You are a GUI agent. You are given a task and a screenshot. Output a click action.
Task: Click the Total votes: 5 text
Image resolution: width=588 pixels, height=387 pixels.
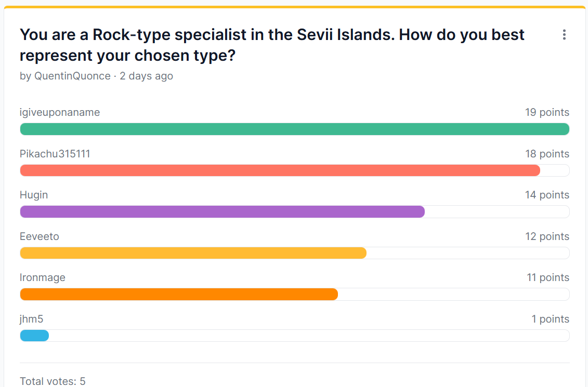tap(53, 381)
